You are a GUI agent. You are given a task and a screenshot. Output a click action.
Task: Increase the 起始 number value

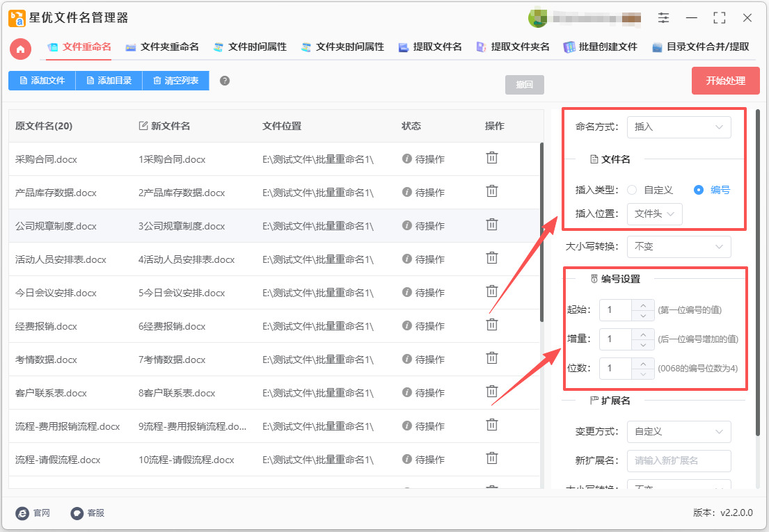(x=643, y=305)
